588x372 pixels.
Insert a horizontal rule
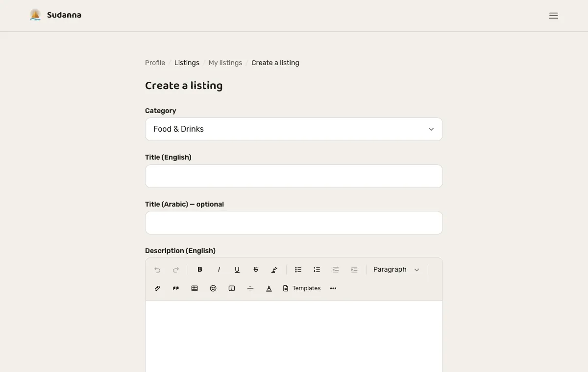250,288
